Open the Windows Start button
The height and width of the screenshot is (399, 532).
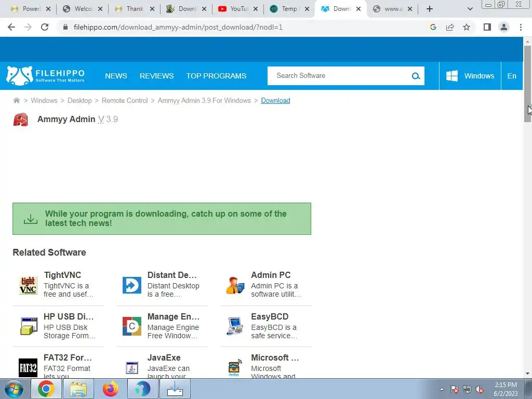click(x=14, y=389)
